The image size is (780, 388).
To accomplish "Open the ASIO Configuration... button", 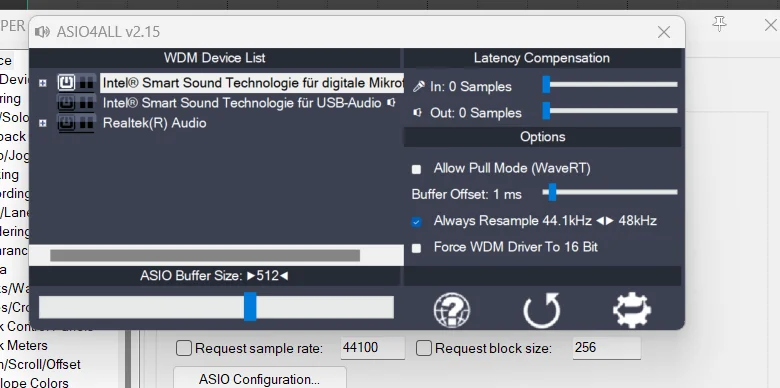I will pos(259,379).
